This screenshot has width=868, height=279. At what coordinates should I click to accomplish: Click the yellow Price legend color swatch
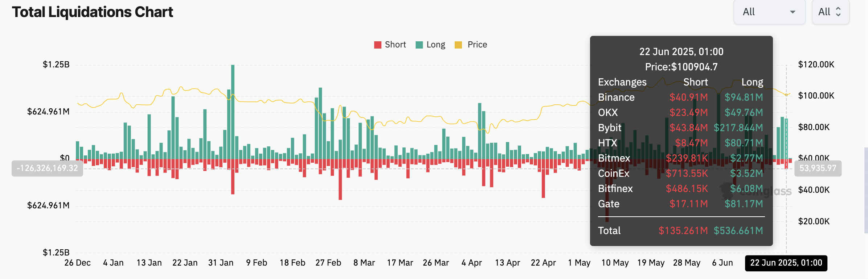tap(458, 45)
